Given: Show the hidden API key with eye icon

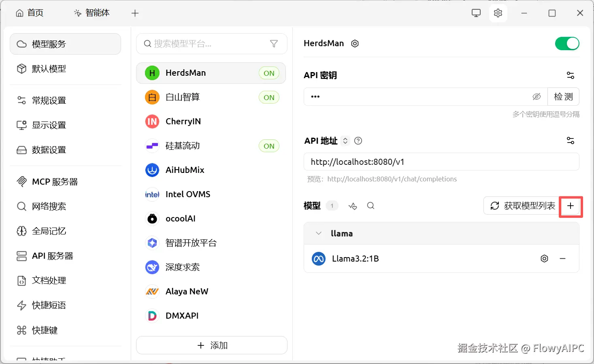Looking at the screenshot, I should (537, 97).
